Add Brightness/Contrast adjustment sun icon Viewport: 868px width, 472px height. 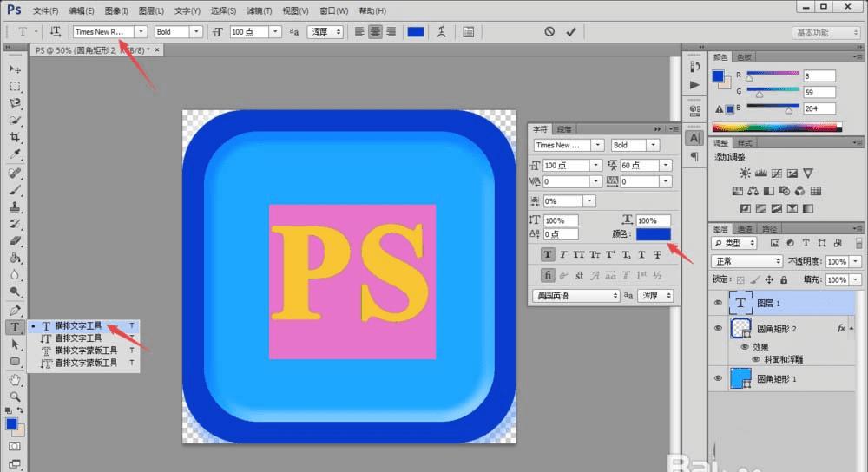click(745, 174)
